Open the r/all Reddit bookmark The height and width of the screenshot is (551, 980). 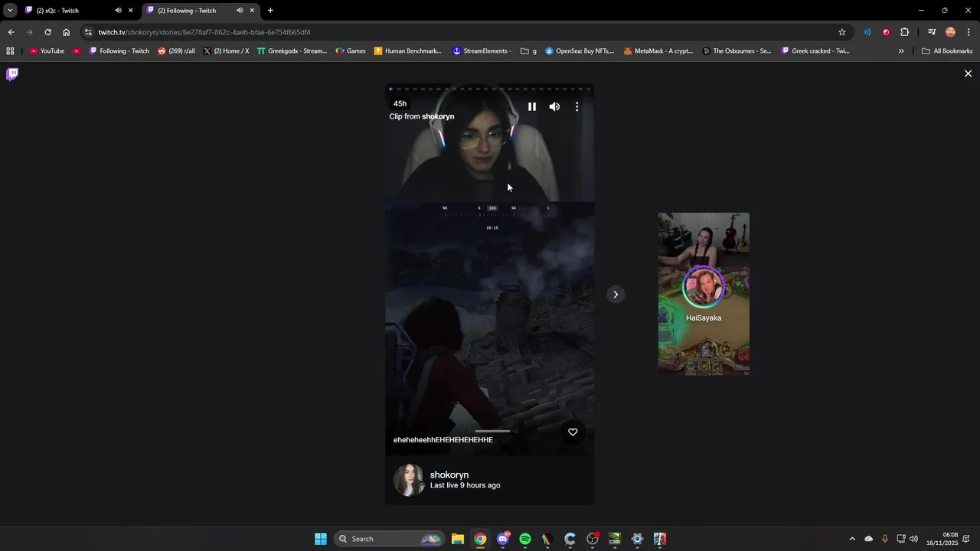pyautogui.click(x=176, y=51)
